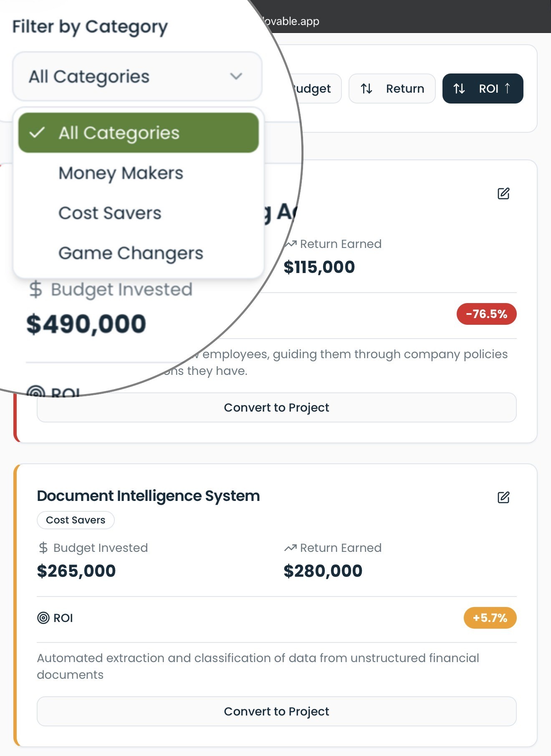The image size is (551, 756).
Task: Pick Game Changers in the dropdown
Action: 131,253
